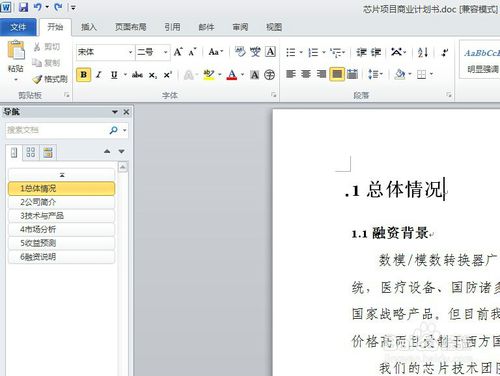Click the Grow Font icon
Screen dimensions: 500x376
[x=178, y=52]
